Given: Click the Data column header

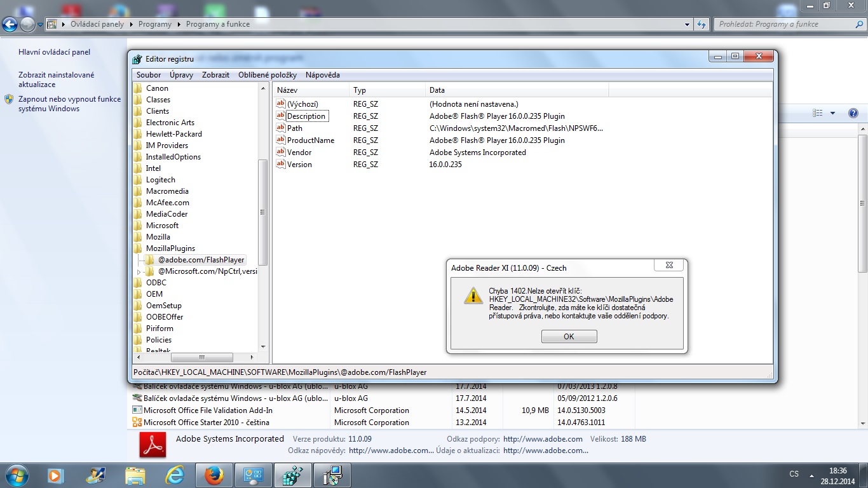Looking at the screenshot, I should (517, 90).
